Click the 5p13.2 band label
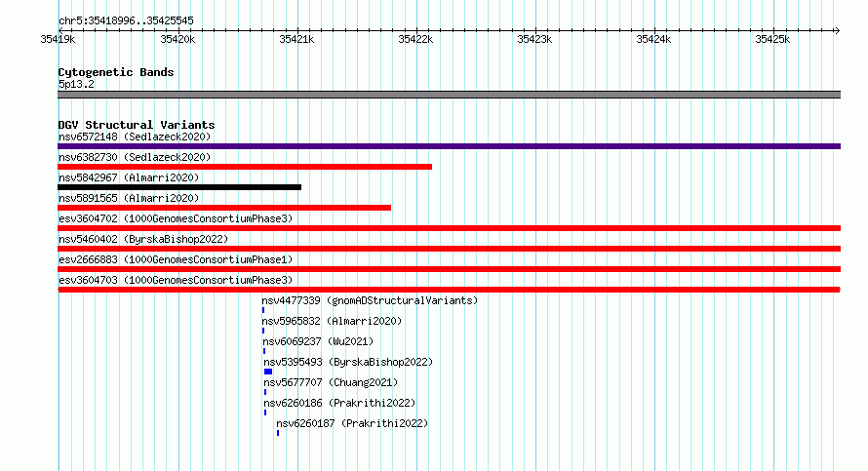The image size is (868, 471). pyautogui.click(x=76, y=84)
